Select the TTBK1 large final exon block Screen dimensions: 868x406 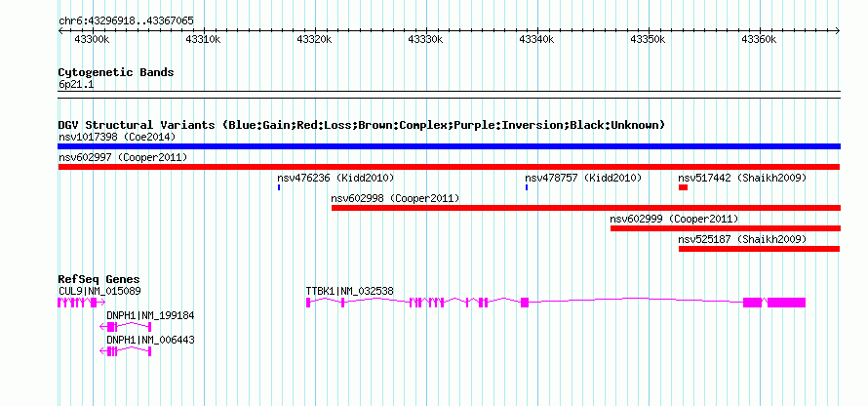[x=786, y=303]
